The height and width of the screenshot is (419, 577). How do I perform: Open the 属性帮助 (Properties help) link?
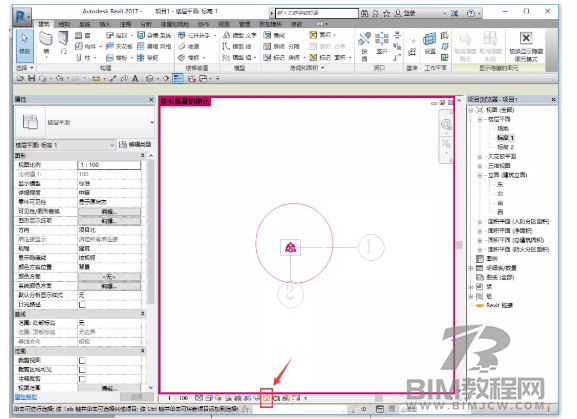tap(25, 397)
